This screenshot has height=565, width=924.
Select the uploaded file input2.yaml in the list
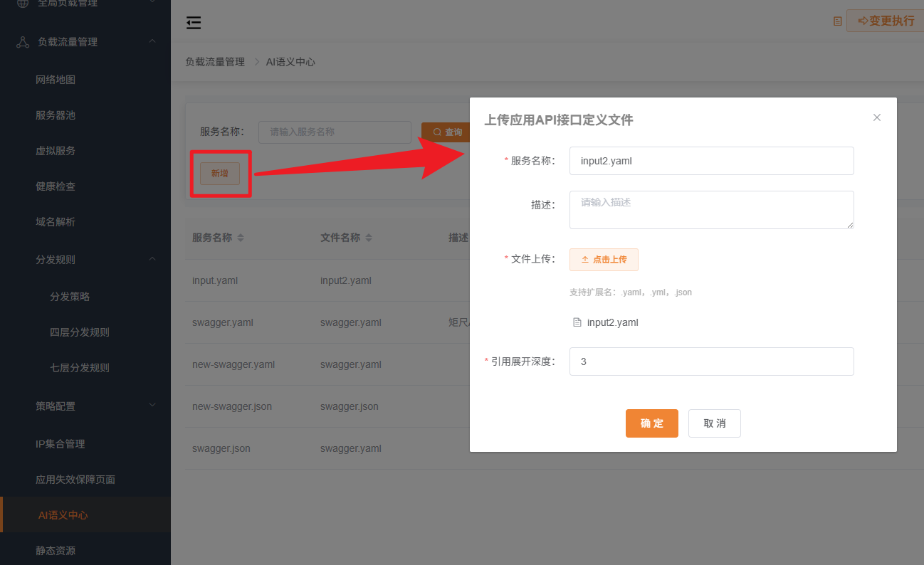[x=613, y=322]
